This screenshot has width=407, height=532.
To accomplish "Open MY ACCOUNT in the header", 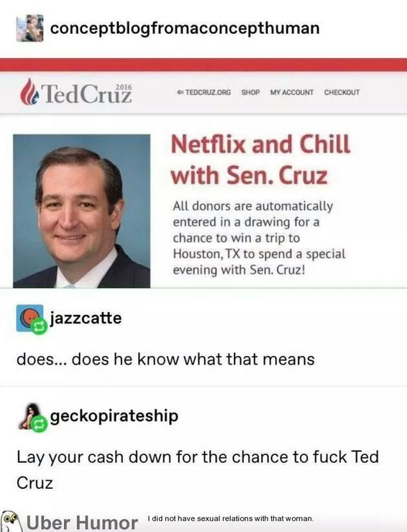I will point(291,92).
